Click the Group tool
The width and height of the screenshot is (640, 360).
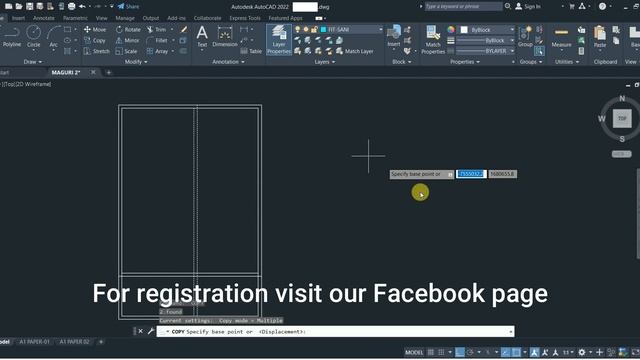525,37
